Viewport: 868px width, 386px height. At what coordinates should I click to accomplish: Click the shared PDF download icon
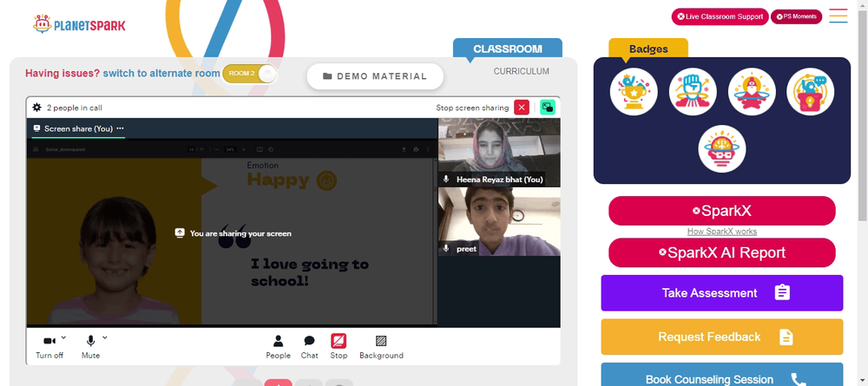(404, 149)
